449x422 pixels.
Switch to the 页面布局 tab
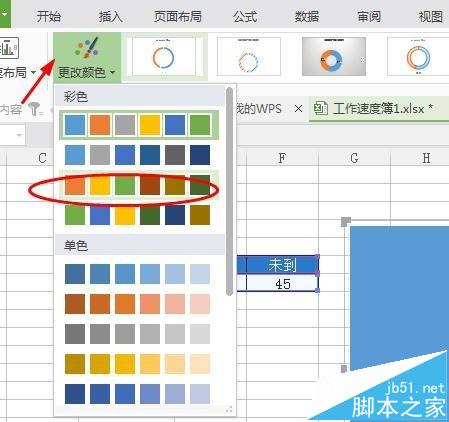[x=178, y=16]
